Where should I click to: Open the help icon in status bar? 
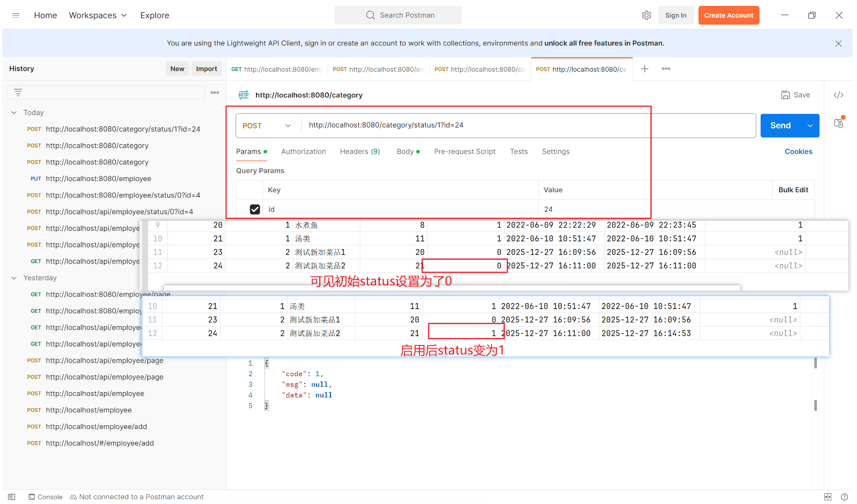[x=844, y=497]
